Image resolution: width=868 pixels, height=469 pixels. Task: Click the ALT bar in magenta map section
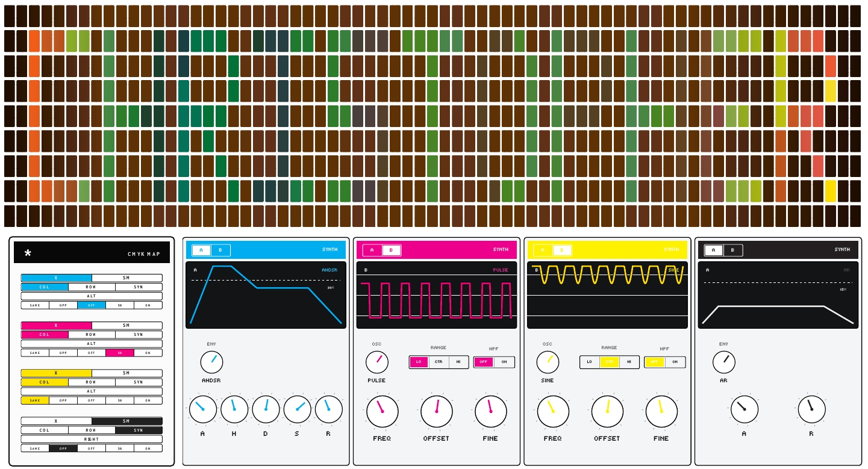(92, 344)
